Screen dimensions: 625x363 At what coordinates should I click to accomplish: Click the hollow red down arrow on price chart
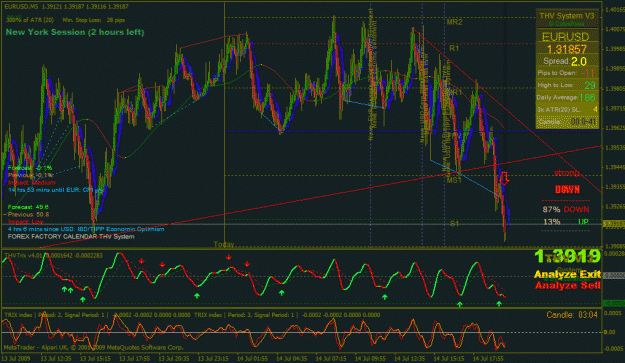[504, 179]
